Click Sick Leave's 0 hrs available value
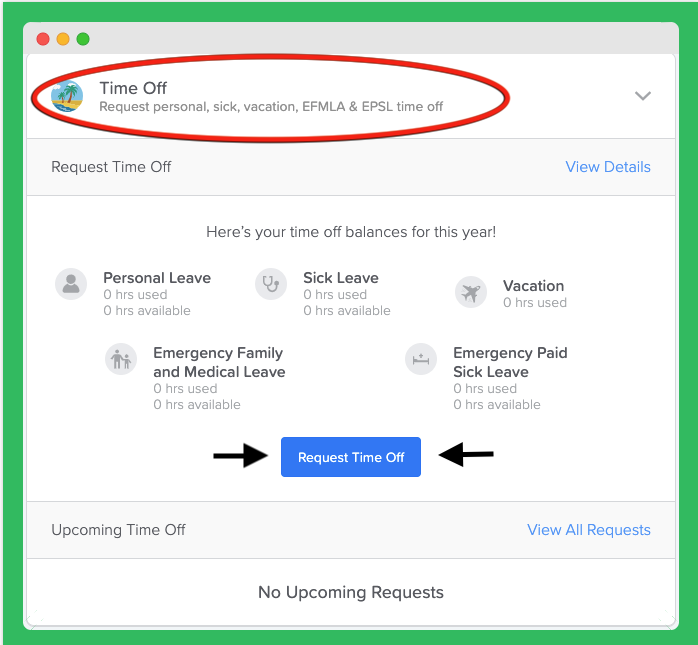The image size is (698, 645). tap(346, 311)
